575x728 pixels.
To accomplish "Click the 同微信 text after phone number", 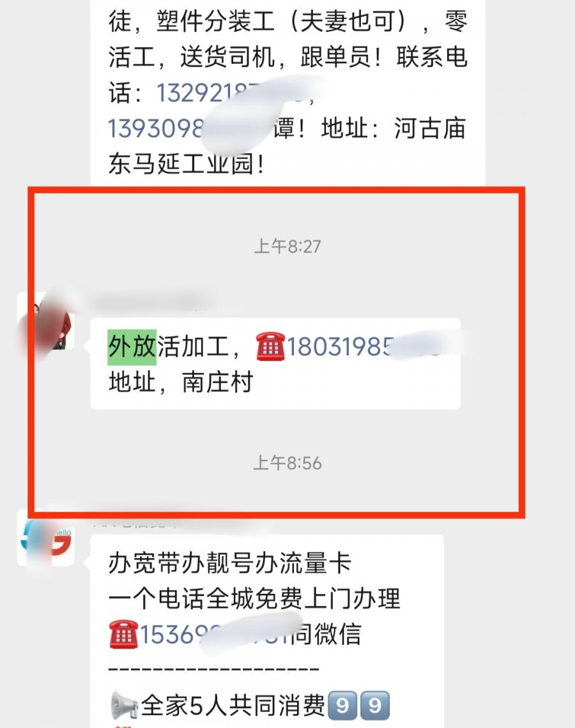I will point(326,634).
